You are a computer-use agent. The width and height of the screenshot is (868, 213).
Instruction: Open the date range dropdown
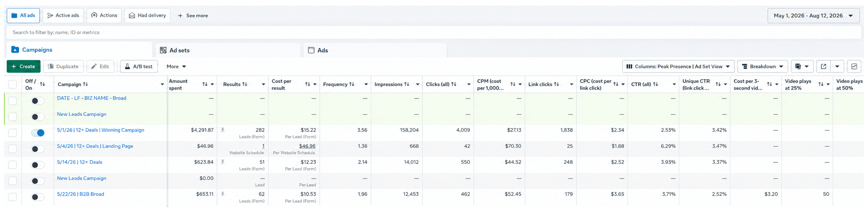[813, 15]
